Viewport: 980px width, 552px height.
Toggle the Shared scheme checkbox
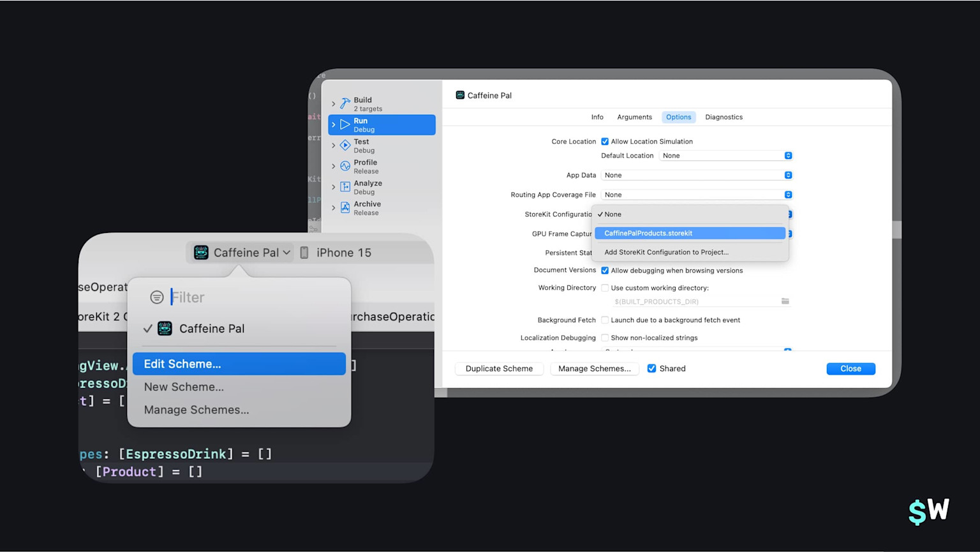pos(651,368)
